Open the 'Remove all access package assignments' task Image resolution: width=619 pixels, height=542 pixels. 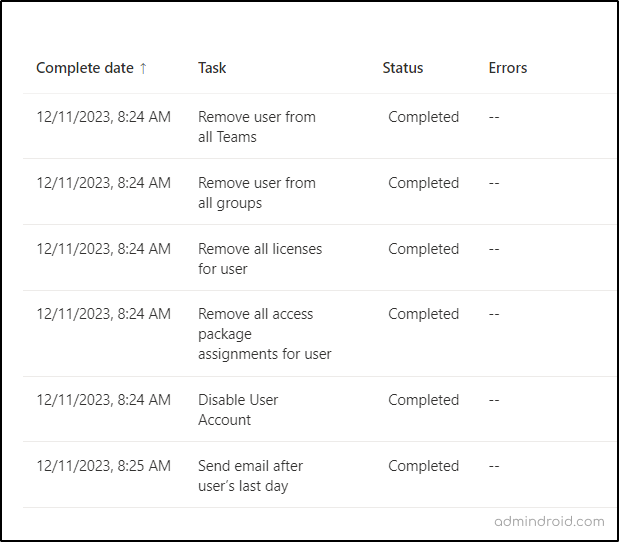264,334
